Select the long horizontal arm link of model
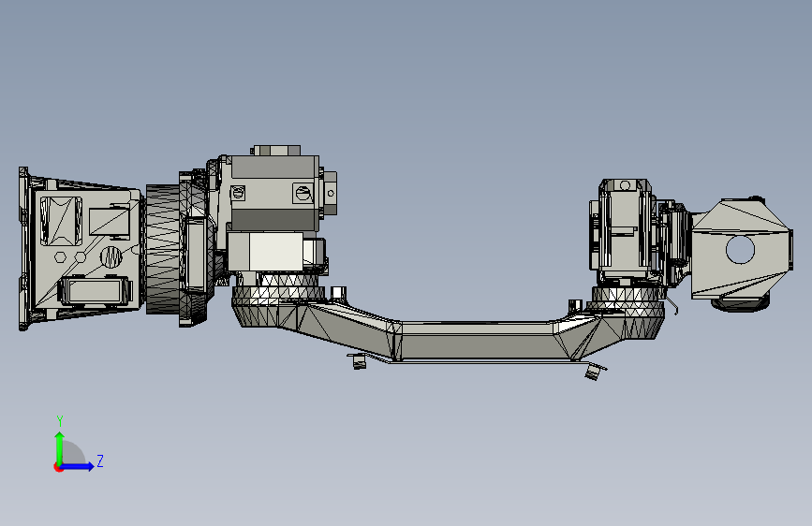Screen dimensions: 812x526 449,330
